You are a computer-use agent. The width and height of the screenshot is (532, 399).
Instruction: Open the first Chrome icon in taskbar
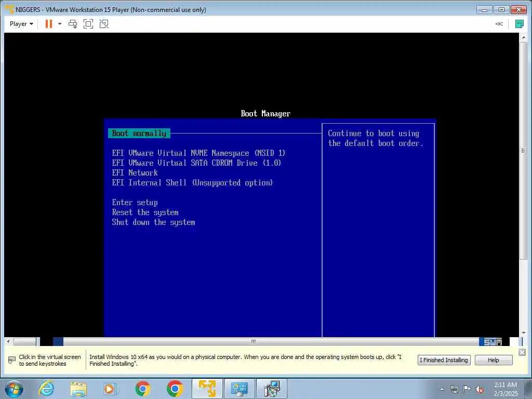[x=143, y=389]
